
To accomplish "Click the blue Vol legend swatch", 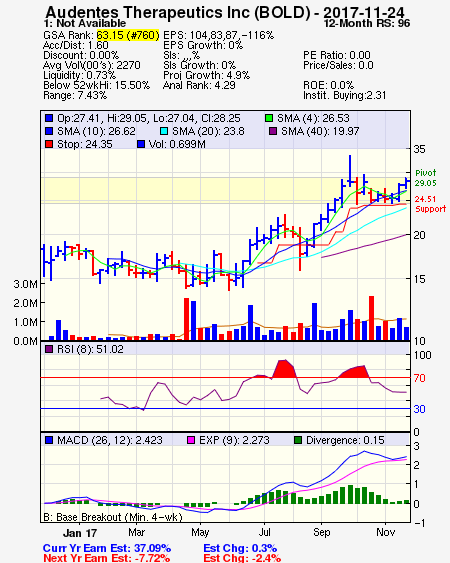I will (141, 144).
